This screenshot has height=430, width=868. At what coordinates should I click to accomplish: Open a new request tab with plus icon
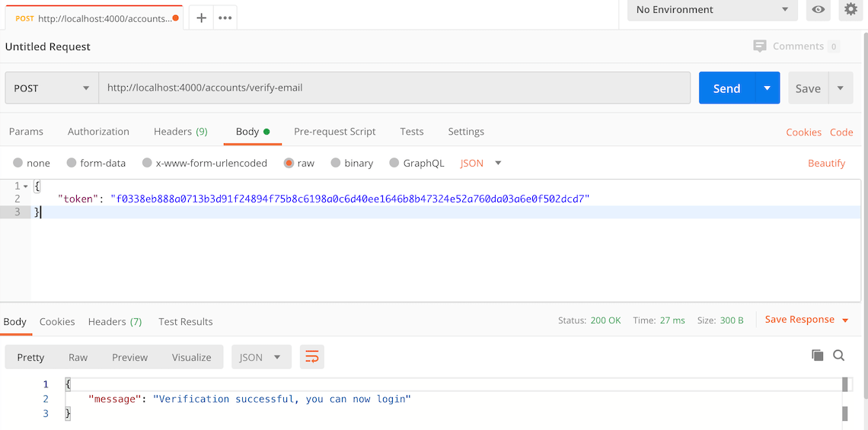click(x=202, y=18)
